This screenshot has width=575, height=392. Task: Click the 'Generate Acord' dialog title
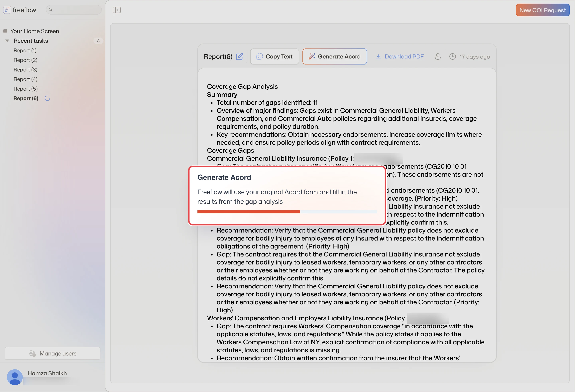[224, 177]
